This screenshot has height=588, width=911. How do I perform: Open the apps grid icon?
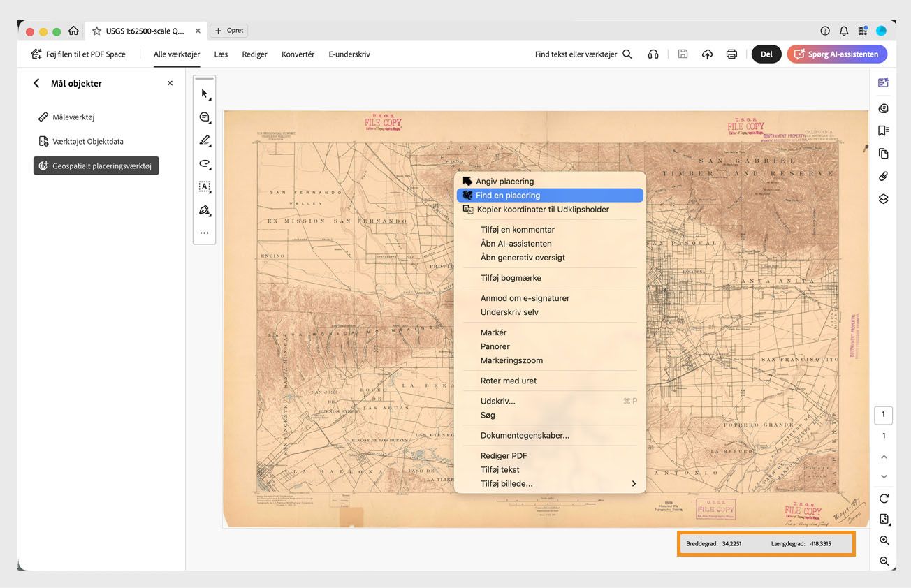tap(863, 31)
